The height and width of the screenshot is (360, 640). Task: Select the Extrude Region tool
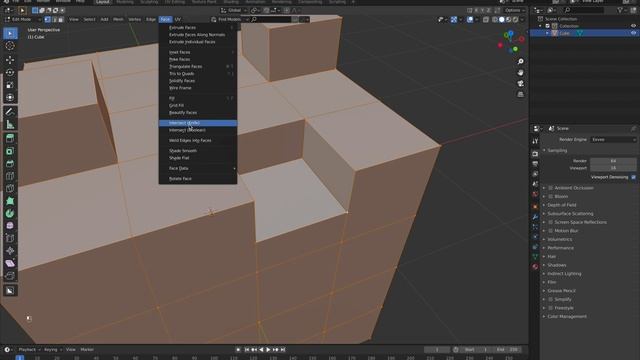10,138
